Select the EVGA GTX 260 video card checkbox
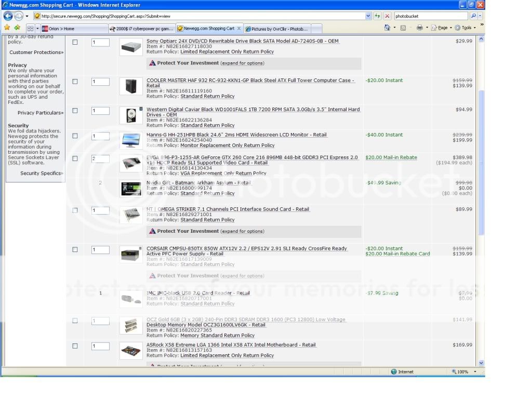The image size is (532, 399). (75, 158)
